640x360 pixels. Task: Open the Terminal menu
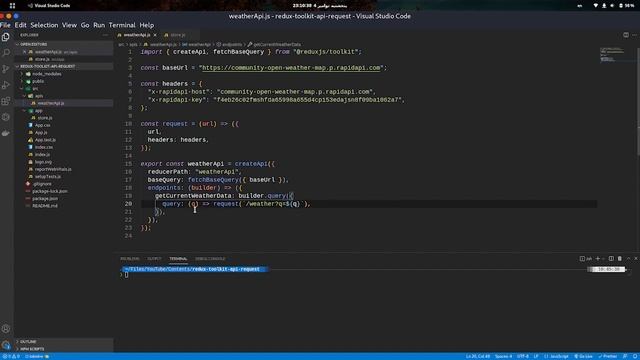coord(122,25)
